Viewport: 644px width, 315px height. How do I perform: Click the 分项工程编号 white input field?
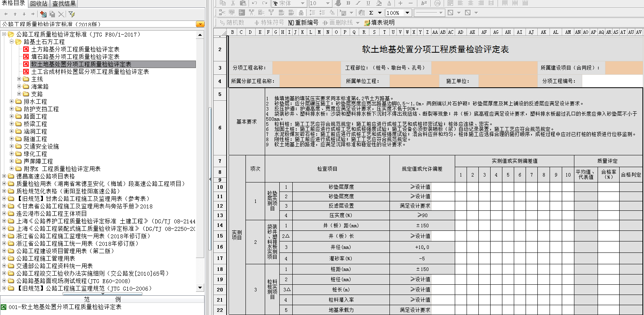[612, 81]
